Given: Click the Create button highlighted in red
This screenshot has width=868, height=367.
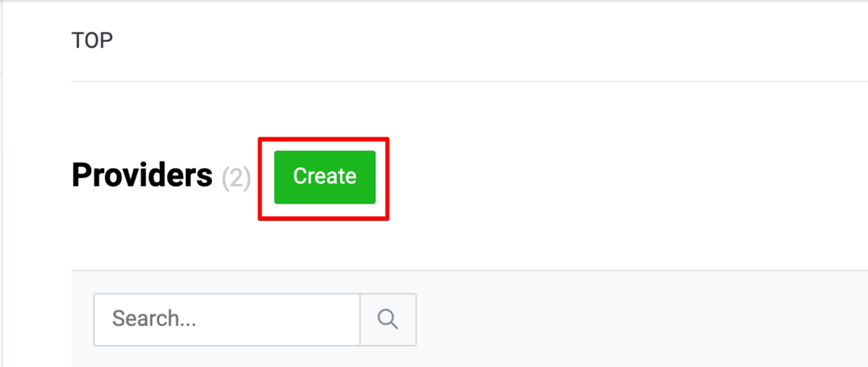Looking at the screenshot, I should [325, 177].
